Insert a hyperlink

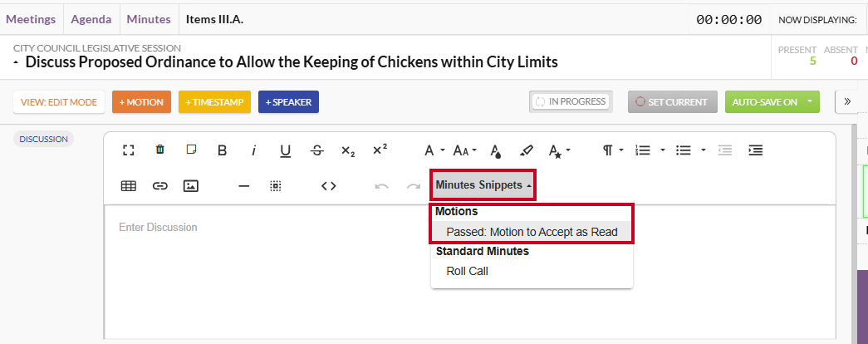click(160, 186)
